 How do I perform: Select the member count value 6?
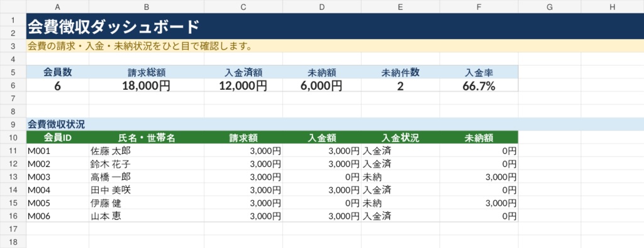point(57,85)
